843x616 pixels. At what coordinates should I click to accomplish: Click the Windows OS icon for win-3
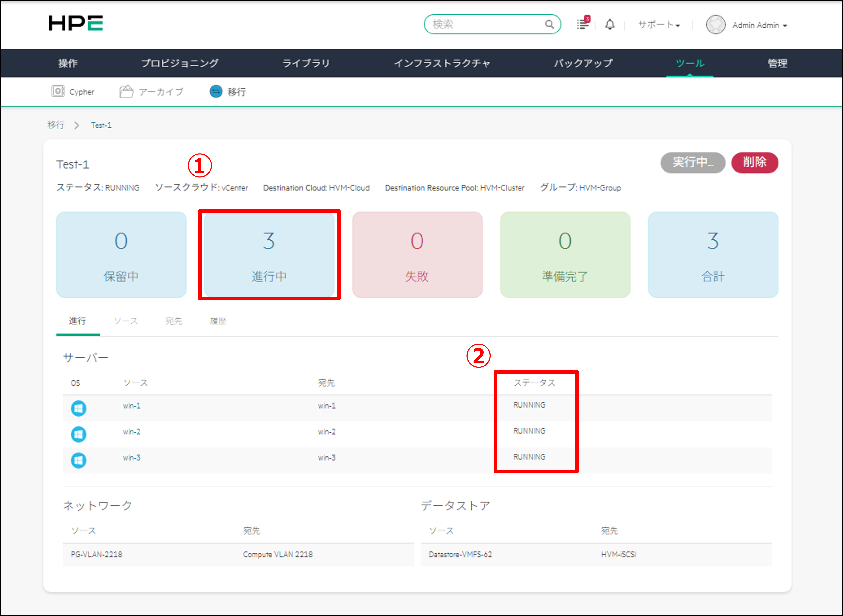point(79,460)
